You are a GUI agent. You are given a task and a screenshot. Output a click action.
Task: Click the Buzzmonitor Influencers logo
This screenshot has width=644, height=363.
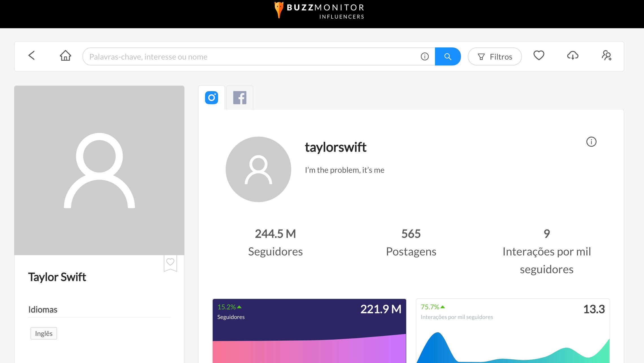pyautogui.click(x=319, y=11)
